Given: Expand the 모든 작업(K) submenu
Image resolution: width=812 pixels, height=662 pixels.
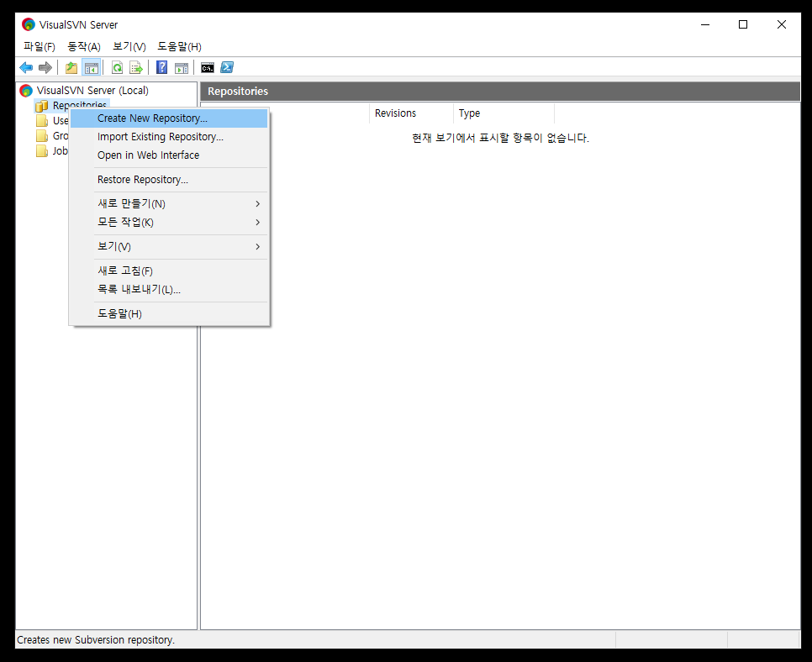Looking at the screenshot, I should 169,223.
